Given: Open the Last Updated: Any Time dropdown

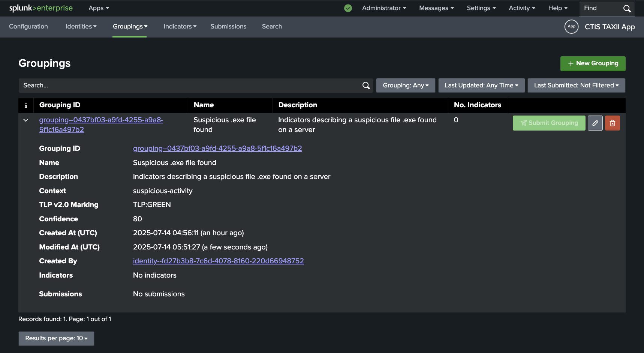Looking at the screenshot, I should pos(481,86).
